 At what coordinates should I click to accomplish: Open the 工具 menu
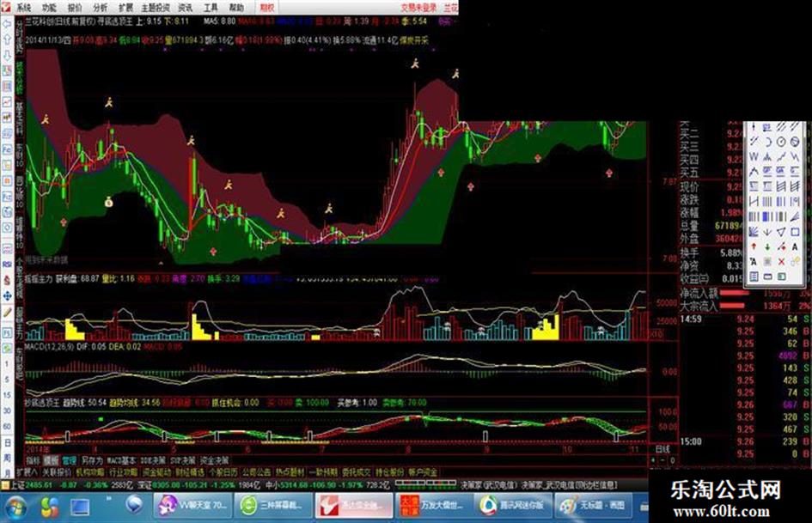point(211,7)
